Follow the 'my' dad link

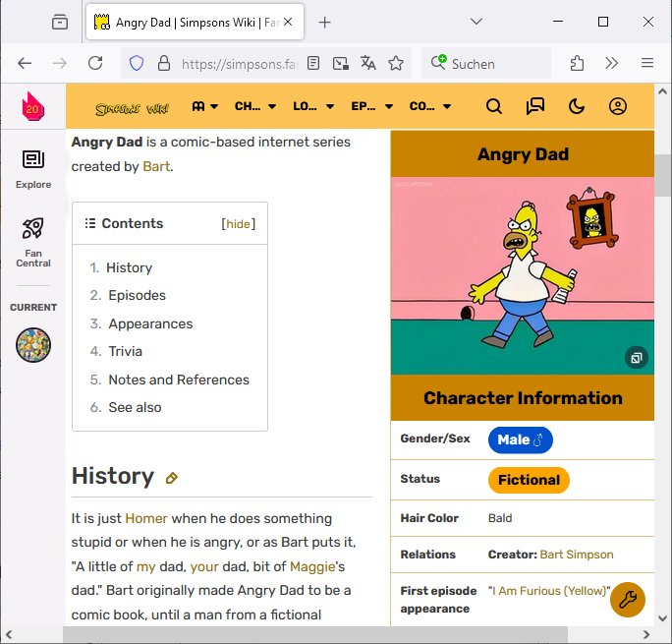(145, 567)
